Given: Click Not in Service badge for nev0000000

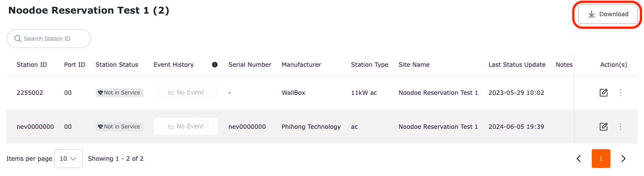Looking at the screenshot, I should [119, 126].
